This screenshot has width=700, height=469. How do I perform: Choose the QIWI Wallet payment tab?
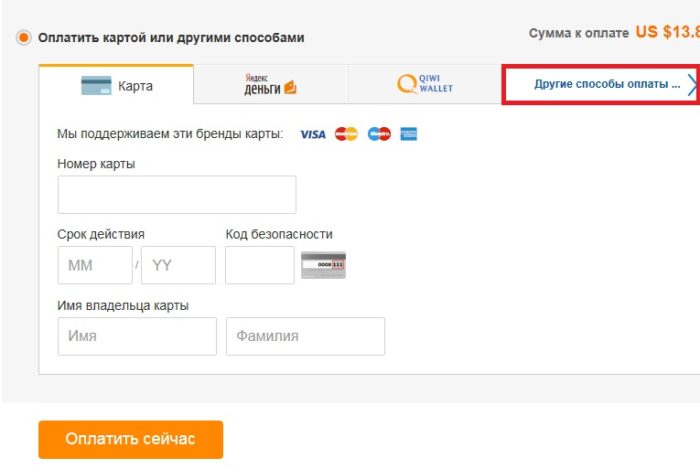(425, 85)
